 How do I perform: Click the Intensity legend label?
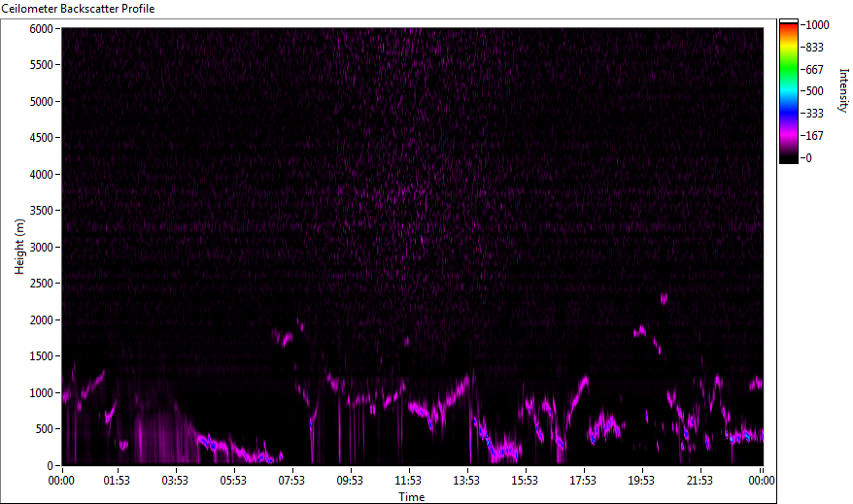[x=843, y=90]
